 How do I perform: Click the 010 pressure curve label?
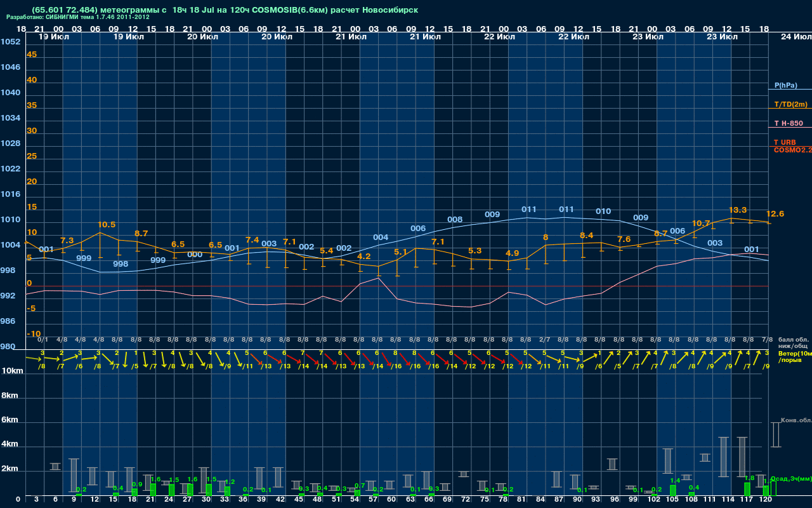(x=603, y=211)
